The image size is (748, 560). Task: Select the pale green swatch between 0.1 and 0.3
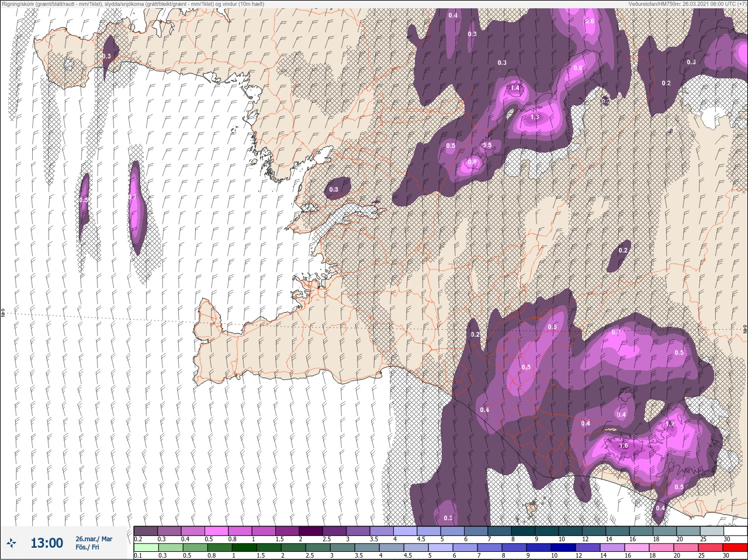click(x=146, y=547)
